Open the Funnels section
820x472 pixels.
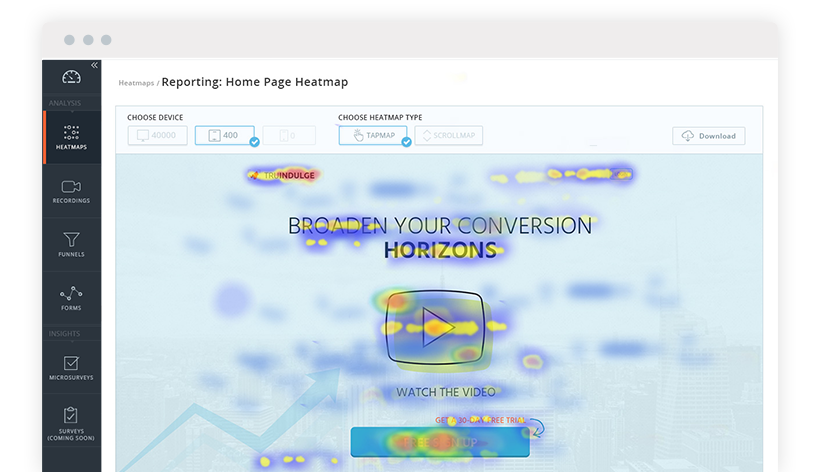[72, 245]
